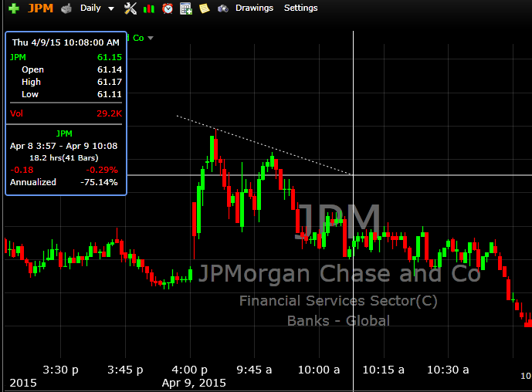This screenshot has width=532, height=392.
Task: Click the 10:30 a time axis label
Action: pos(448,370)
